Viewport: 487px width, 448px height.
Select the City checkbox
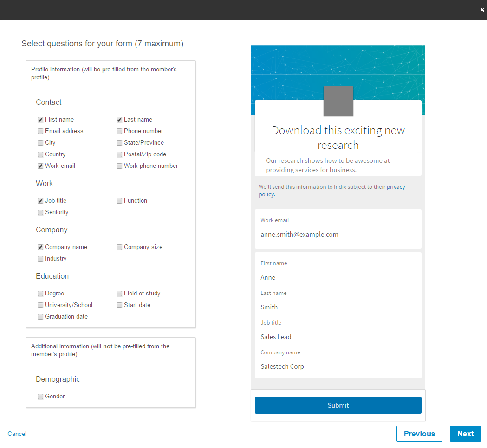pyautogui.click(x=41, y=143)
